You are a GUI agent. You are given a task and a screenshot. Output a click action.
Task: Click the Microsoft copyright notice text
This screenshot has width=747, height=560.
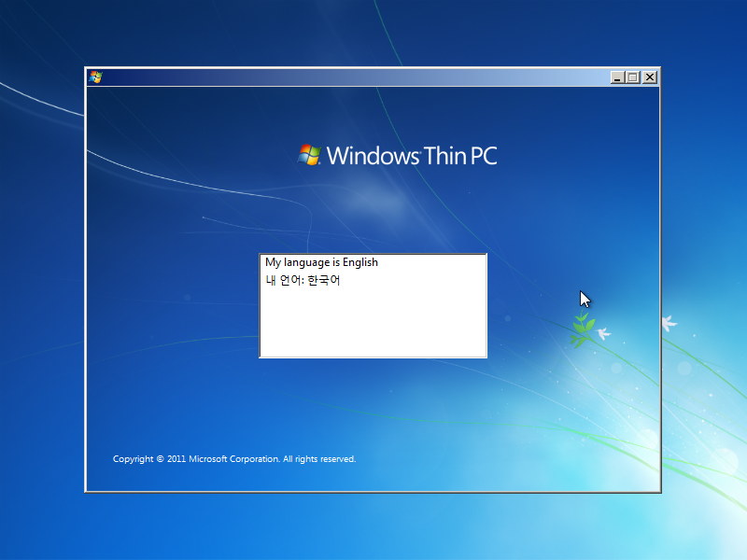[x=234, y=459]
